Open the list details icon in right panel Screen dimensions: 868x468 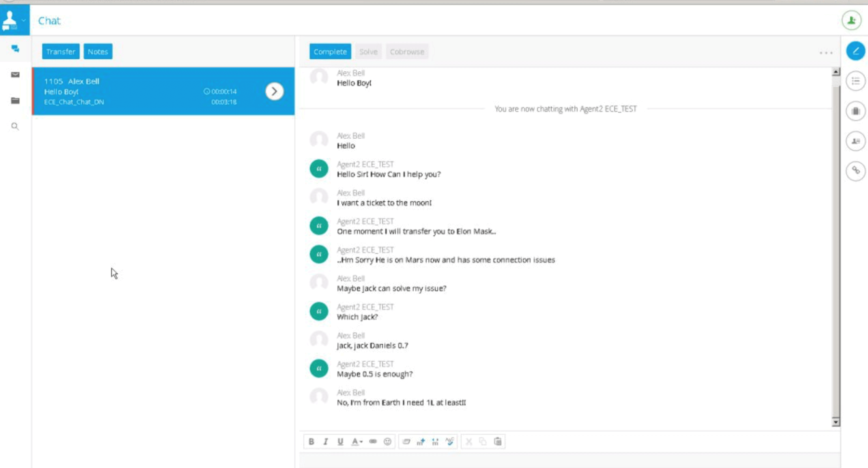pyautogui.click(x=855, y=81)
